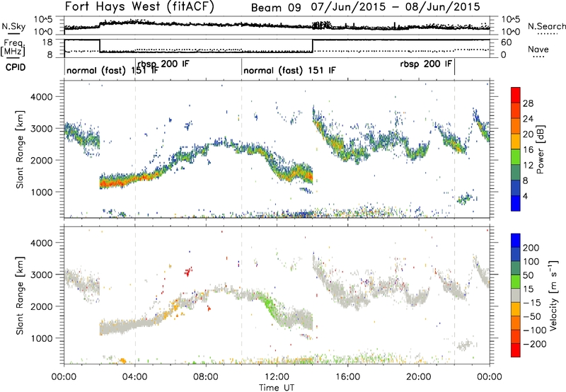Click the '28' tick on the power scale
566x392 pixels.
[528, 103]
